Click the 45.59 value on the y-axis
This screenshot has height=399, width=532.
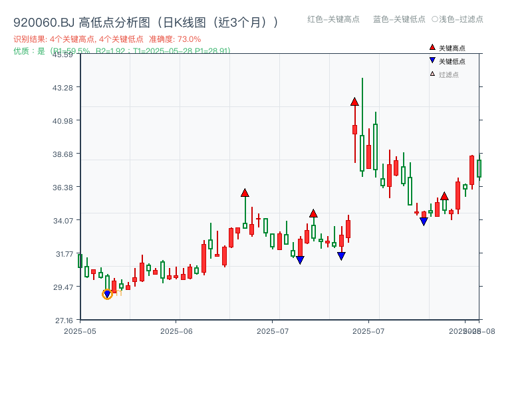(x=63, y=57)
